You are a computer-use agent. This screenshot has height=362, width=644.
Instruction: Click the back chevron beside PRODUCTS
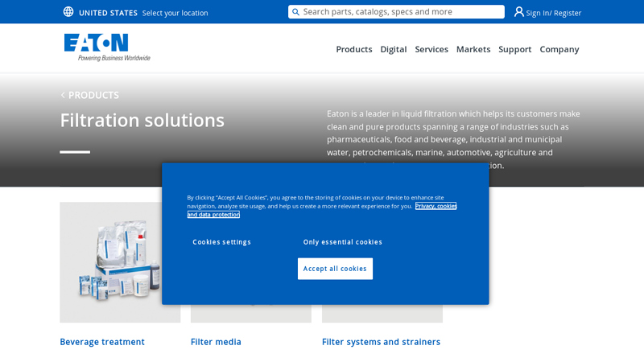click(x=63, y=95)
